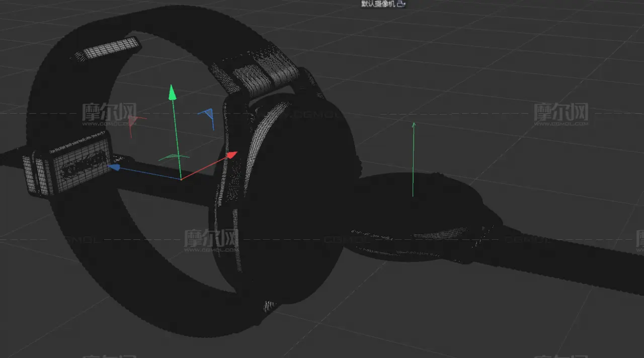Image resolution: width=644 pixels, height=358 pixels.
Task: Select the upright watch face
Action: tap(297, 201)
